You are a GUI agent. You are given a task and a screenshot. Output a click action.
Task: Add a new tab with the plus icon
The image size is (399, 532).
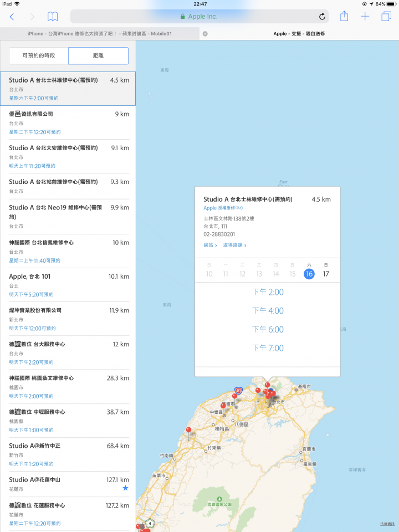[365, 16]
